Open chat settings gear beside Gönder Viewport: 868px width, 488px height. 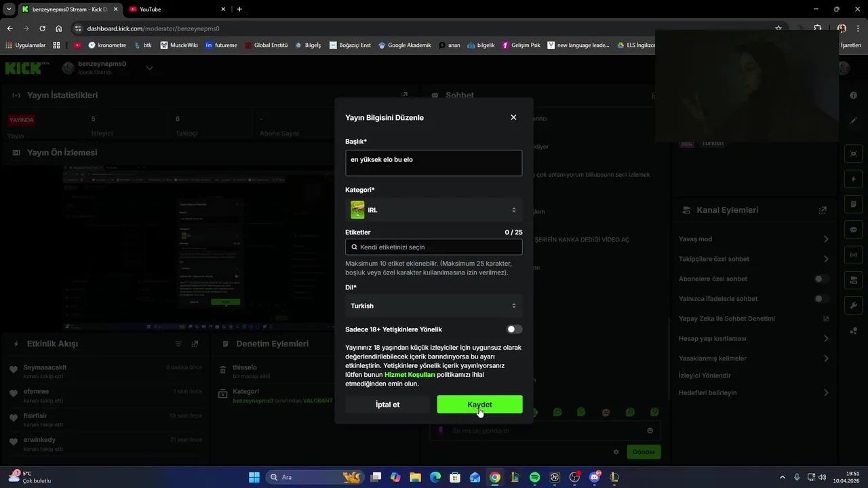616,452
